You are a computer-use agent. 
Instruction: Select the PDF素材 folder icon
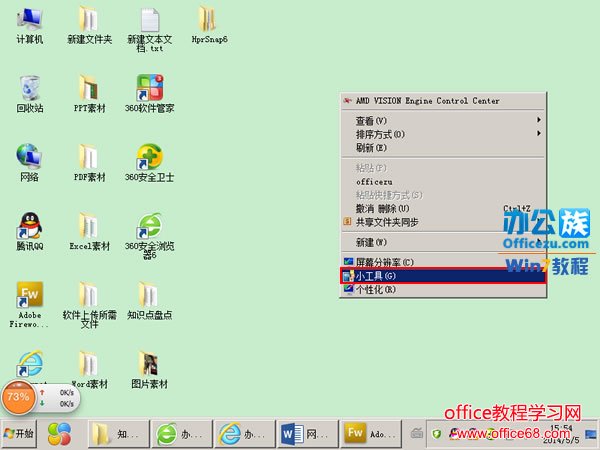coord(89,163)
